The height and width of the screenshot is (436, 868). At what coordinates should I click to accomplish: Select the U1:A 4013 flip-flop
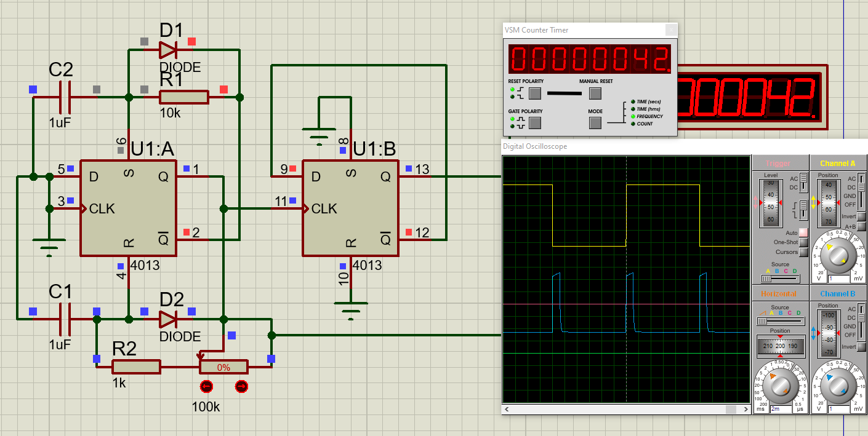click(x=128, y=208)
